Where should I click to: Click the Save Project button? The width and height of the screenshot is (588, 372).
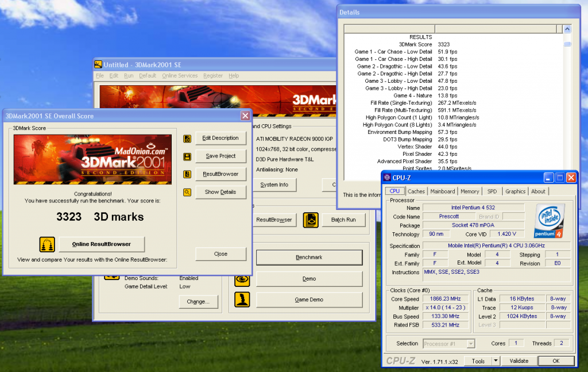(220, 156)
